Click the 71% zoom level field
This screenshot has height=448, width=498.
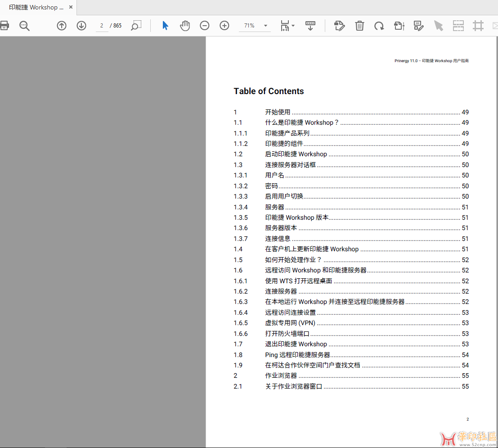click(250, 25)
